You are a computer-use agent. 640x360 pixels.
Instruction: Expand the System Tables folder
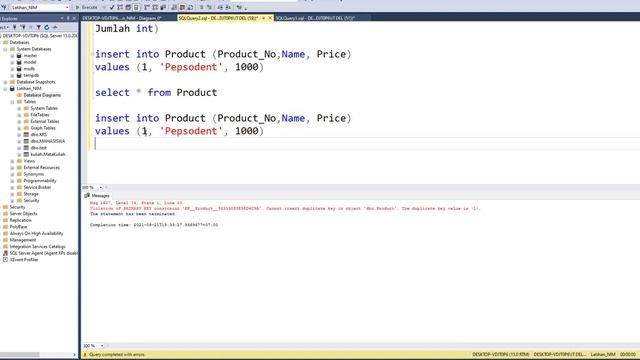19,108
